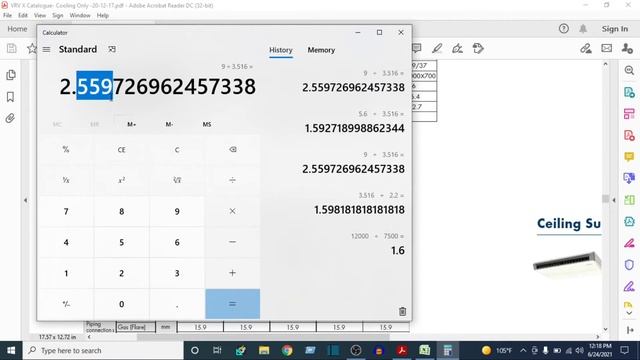Viewport: 640px width, 360px height.
Task: Open the Sign menu in Acrobat Reader
Action: 58,16
